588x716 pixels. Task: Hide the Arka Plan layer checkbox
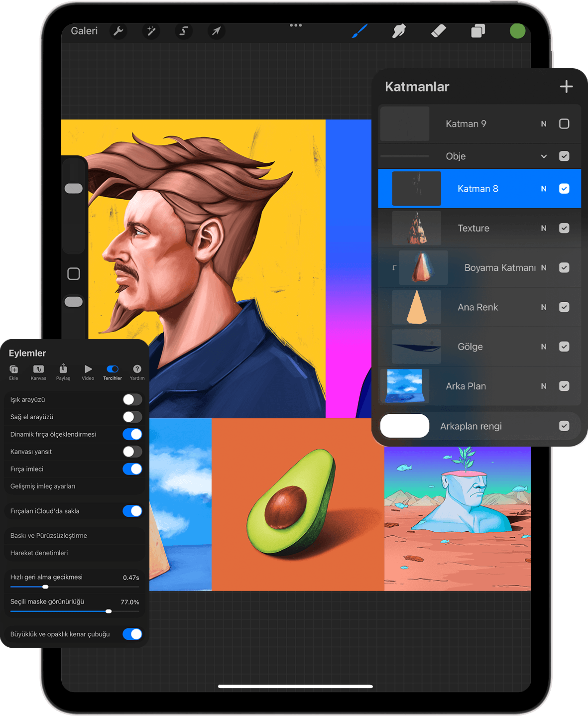[564, 386]
